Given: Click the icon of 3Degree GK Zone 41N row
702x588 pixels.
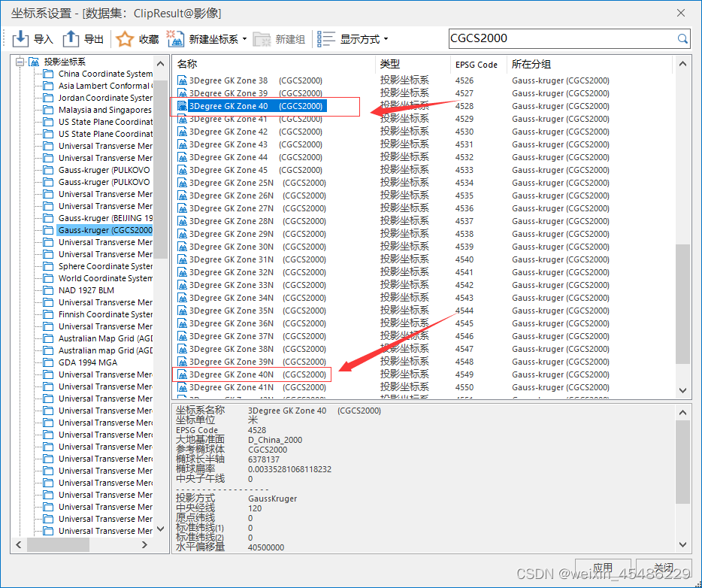Looking at the screenshot, I should (x=182, y=387).
